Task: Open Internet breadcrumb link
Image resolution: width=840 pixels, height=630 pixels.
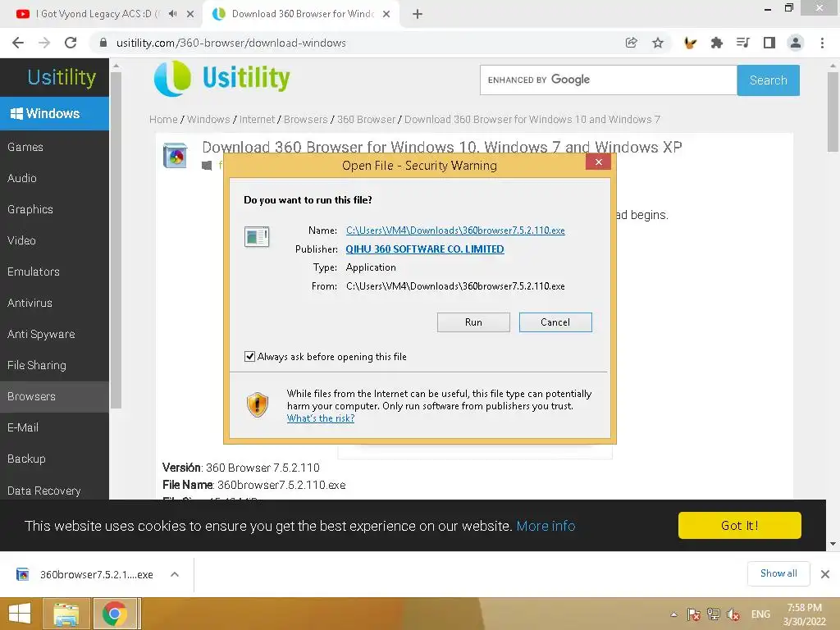Action: coord(257,120)
